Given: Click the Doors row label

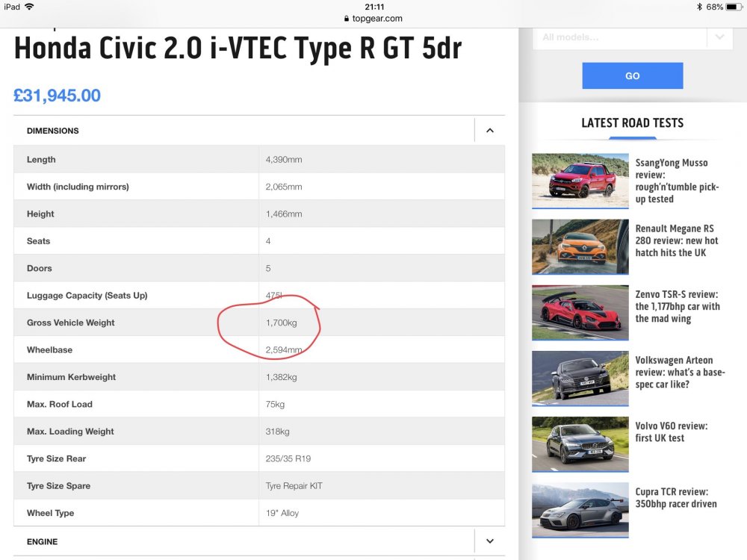Looking at the screenshot, I should pos(39,268).
